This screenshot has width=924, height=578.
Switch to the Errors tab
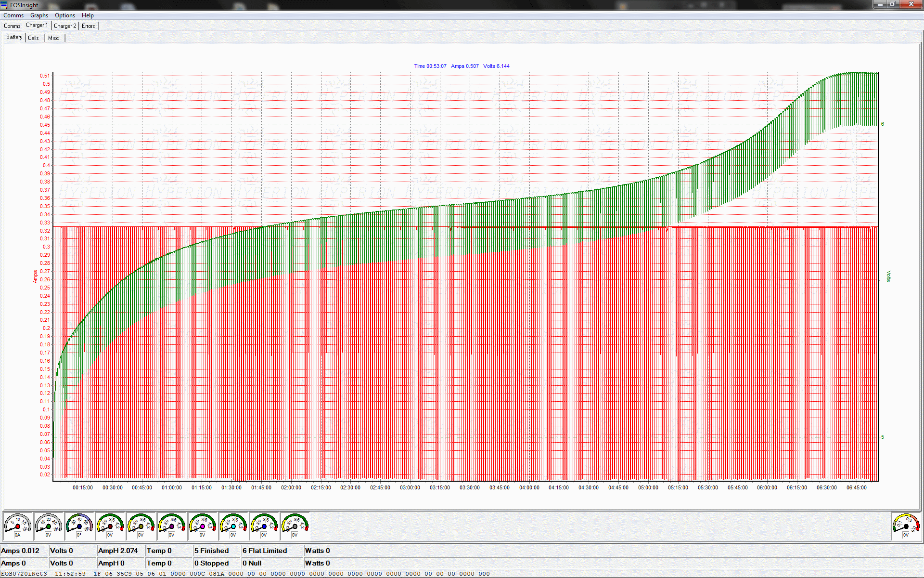[89, 26]
